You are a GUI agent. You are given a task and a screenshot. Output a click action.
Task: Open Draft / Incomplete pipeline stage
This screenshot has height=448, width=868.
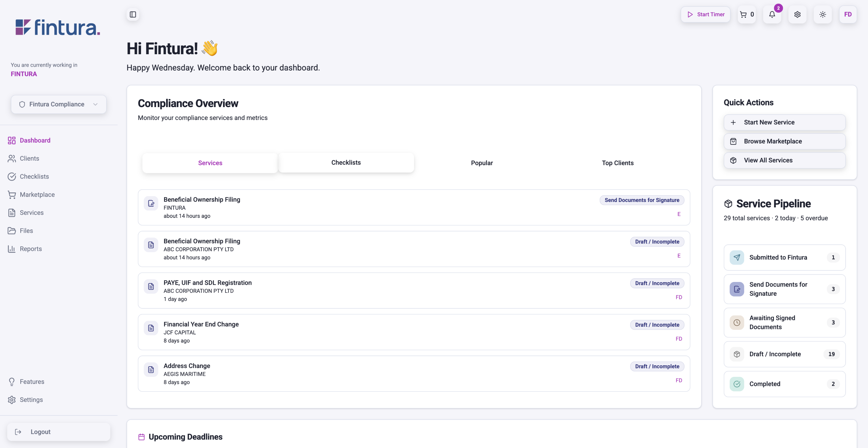coord(784,354)
